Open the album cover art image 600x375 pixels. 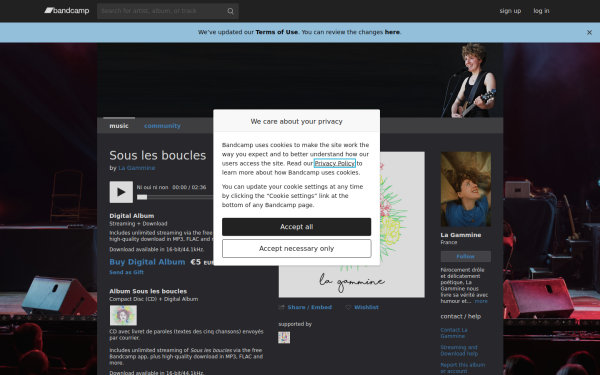coord(352,224)
